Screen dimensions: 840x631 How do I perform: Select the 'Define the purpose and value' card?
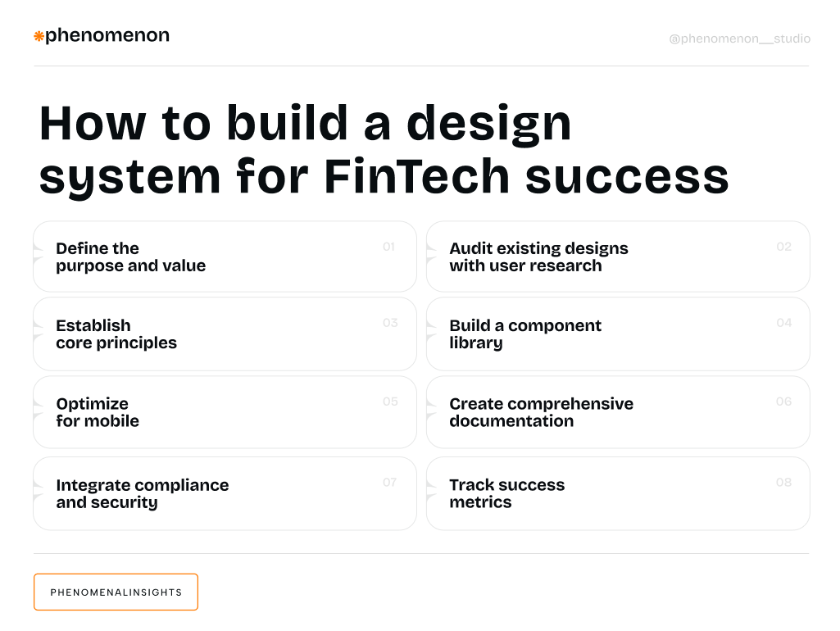[225, 256]
